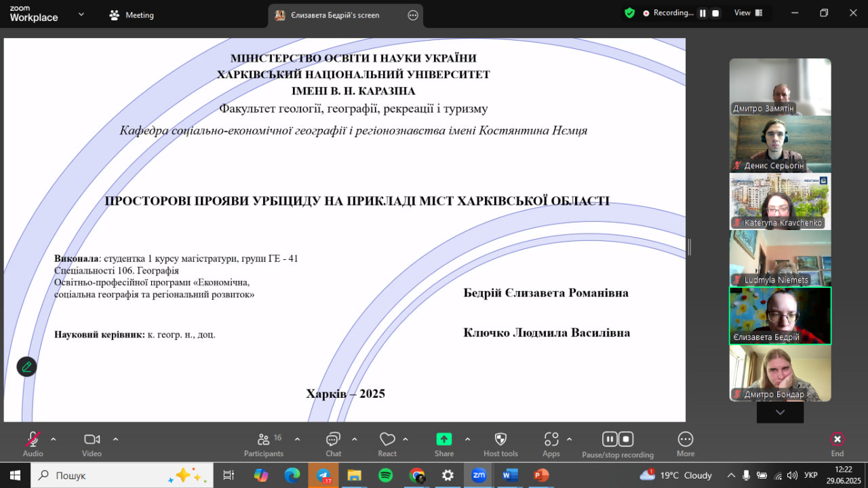Expand audio options chevron beside Audio

[54, 439]
